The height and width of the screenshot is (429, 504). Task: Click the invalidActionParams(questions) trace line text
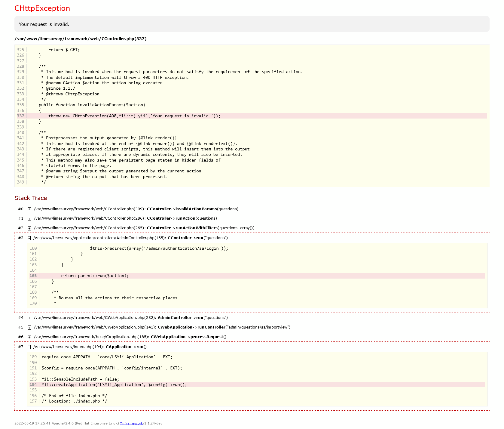click(136, 209)
